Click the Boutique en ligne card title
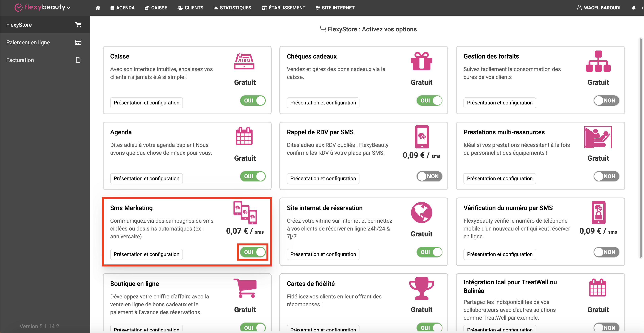This screenshot has width=644, height=333. coord(134,284)
